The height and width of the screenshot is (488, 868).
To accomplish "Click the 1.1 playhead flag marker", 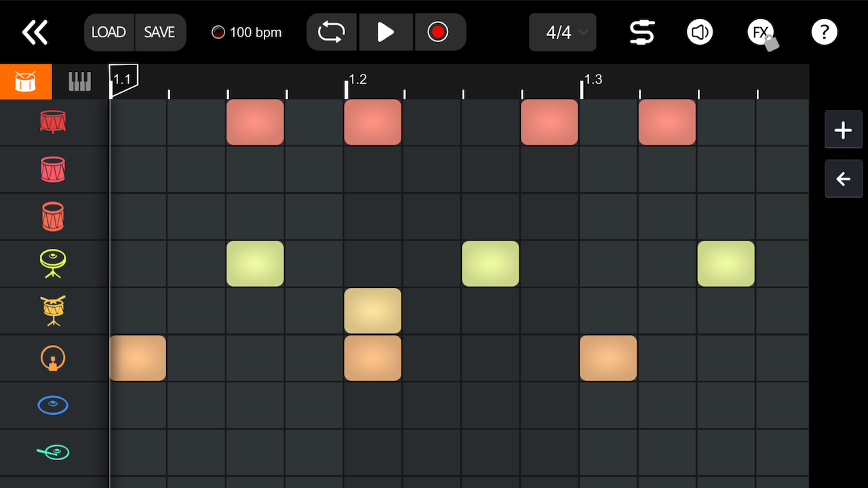I will (123, 80).
